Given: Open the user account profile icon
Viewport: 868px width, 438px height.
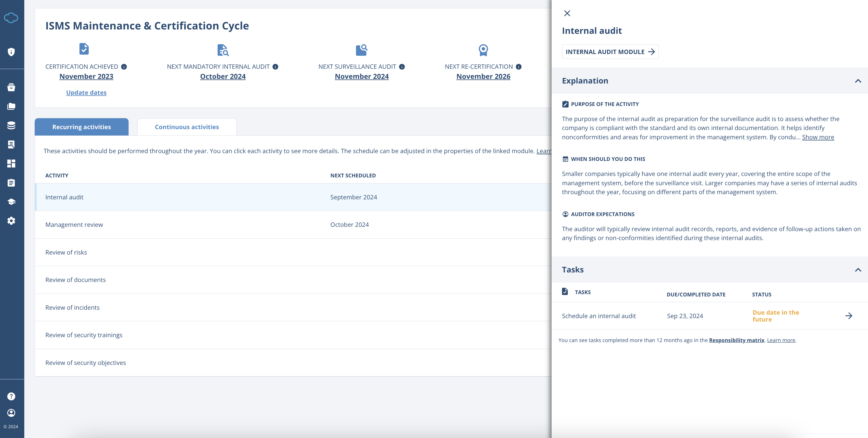Looking at the screenshot, I should click(x=12, y=413).
